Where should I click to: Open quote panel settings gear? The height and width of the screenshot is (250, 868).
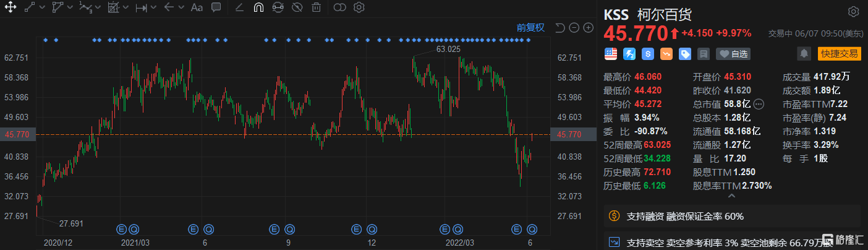click(853, 12)
